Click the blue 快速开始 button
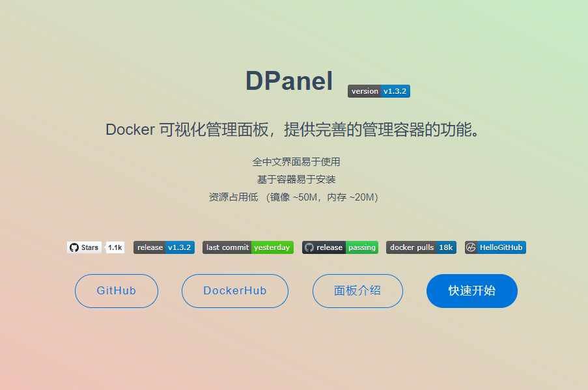Screen dimensions: 588x390 pos(472,291)
